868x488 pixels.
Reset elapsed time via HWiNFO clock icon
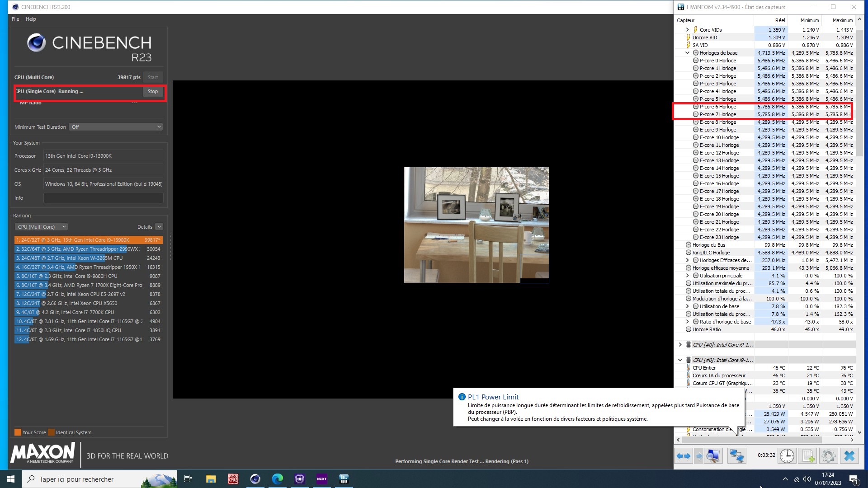(x=787, y=456)
